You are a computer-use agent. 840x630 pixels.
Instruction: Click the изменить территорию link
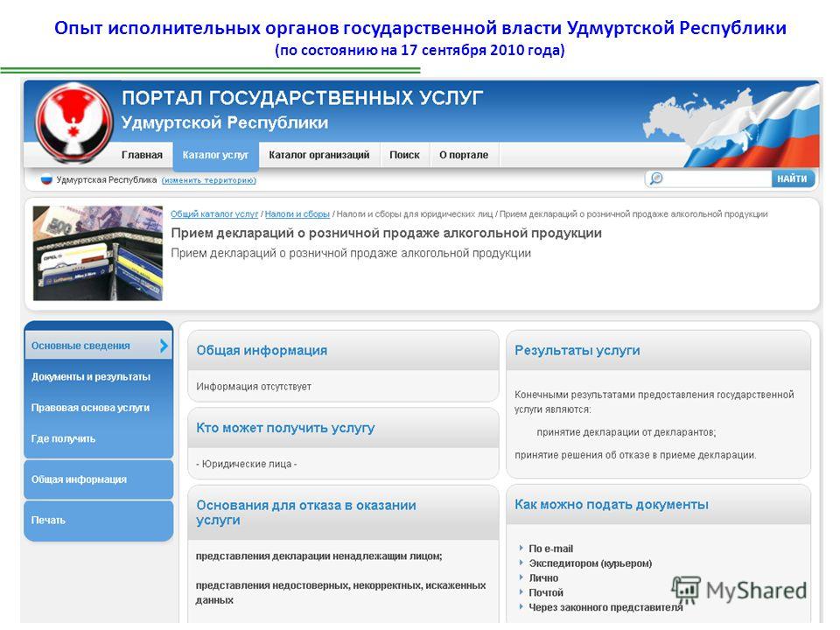pos(209,180)
